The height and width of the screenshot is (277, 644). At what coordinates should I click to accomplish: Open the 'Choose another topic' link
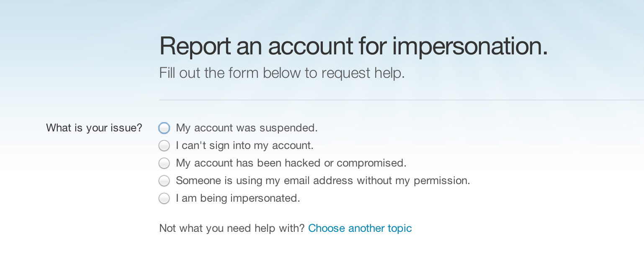point(360,228)
